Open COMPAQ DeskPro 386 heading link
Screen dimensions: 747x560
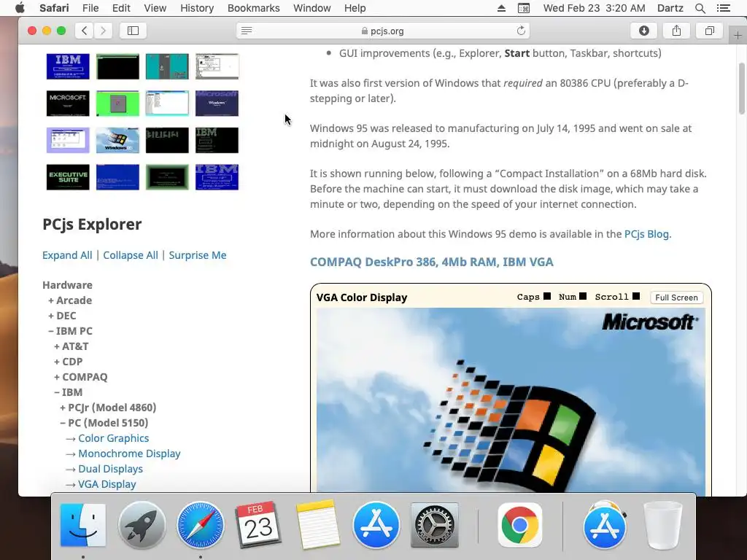click(x=432, y=262)
